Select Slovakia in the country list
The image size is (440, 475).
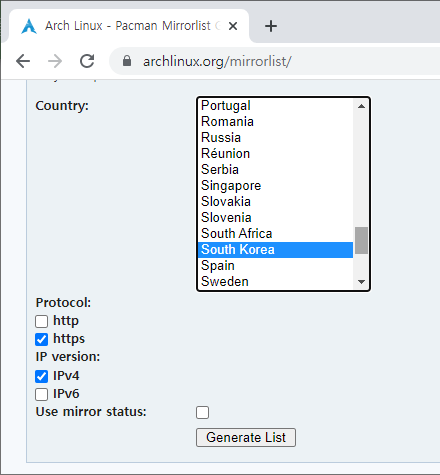[275, 202]
